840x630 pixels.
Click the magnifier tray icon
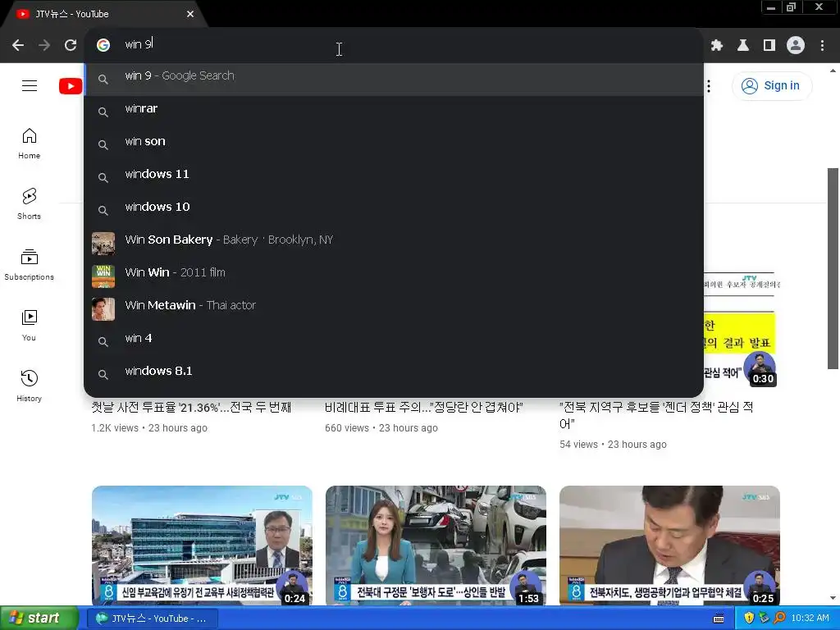click(779, 619)
